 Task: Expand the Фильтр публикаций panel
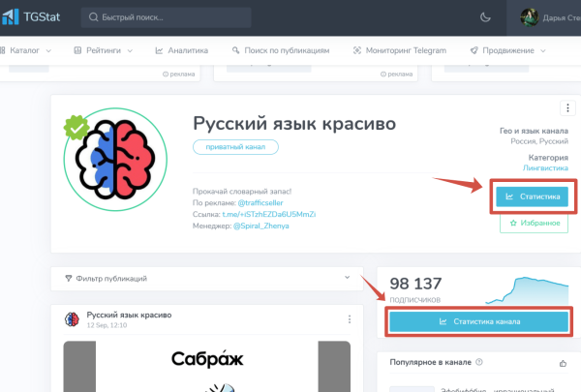pyautogui.click(x=207, y=279)
